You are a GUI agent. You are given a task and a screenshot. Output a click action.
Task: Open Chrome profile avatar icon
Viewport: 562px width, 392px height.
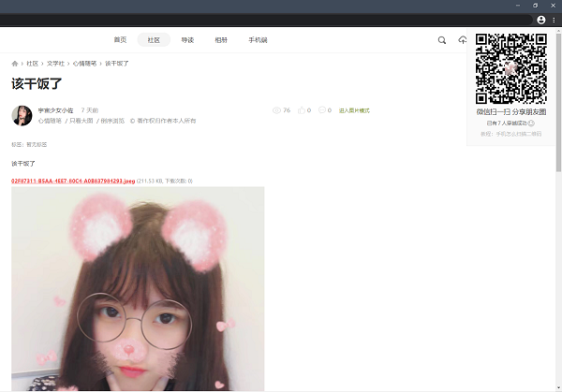click(540, 20)
